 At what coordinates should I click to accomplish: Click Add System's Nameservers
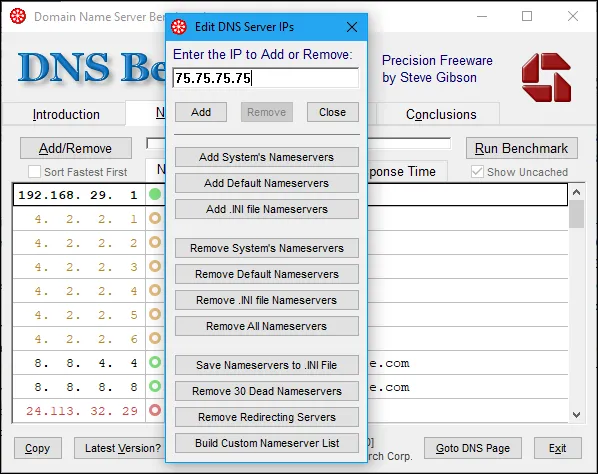267,157
